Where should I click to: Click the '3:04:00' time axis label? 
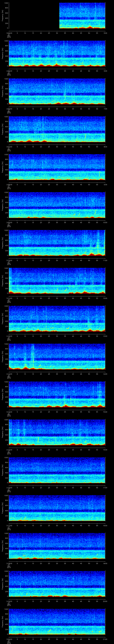point(9,33)
